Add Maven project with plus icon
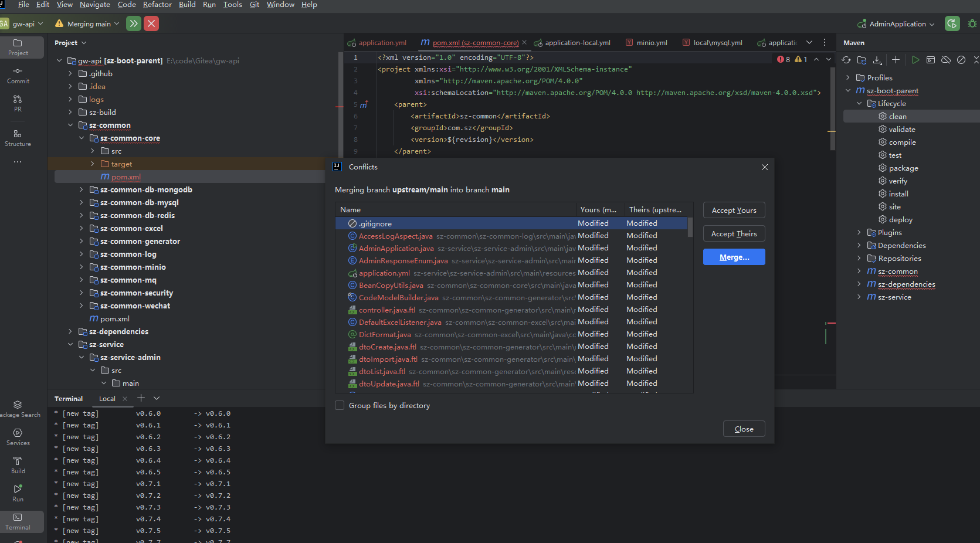Viewport: 980px width, 543px height. 896,60
